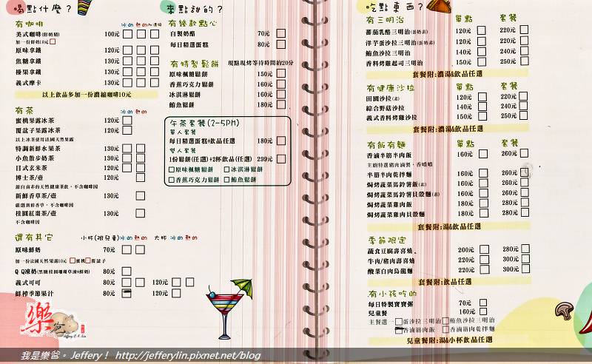
Task: Tick the 每日特製寶寶粥 70元 box
Action: [x=483, y=303]
